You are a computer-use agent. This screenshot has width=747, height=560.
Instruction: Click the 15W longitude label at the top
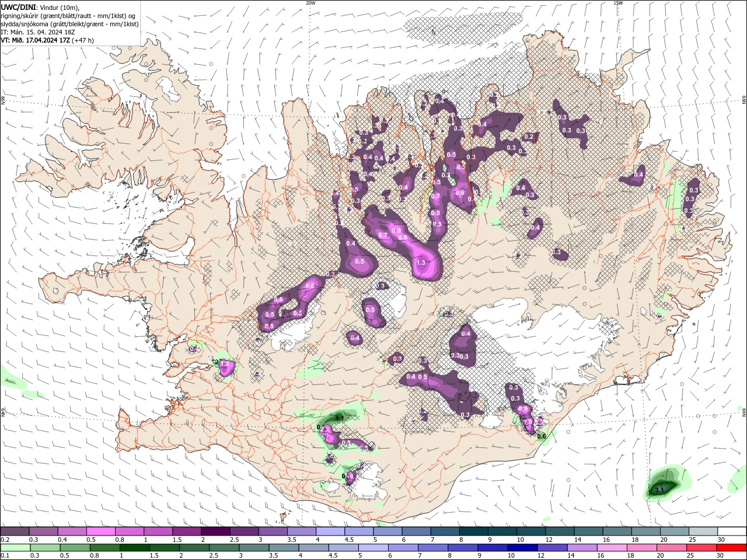[618, 3]
